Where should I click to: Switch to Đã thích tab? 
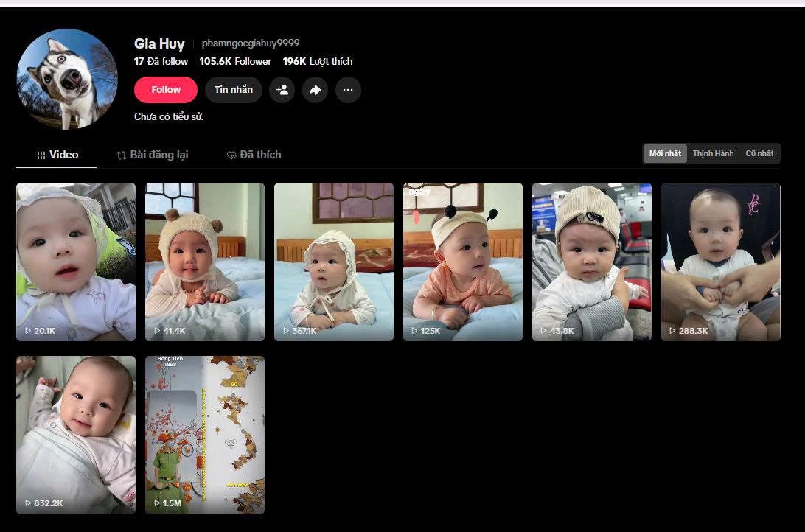coord(254,155)
